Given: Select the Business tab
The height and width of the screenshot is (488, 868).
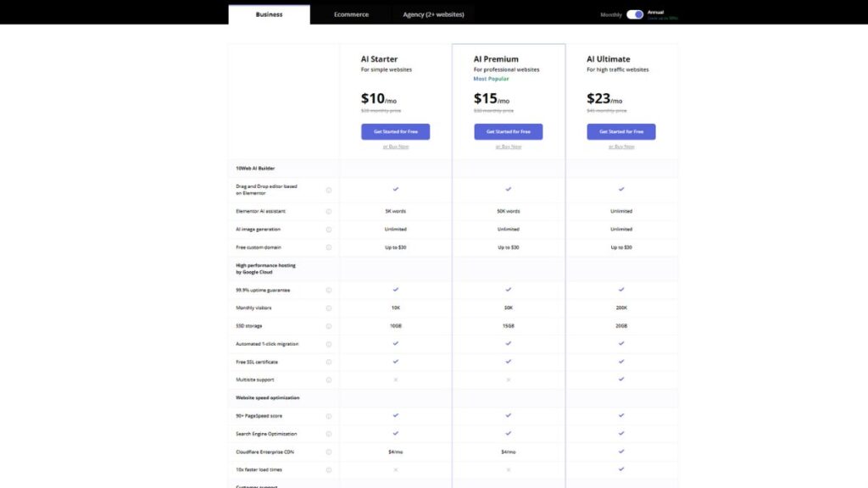Looking at the screenshot, I should click(269, 14).
